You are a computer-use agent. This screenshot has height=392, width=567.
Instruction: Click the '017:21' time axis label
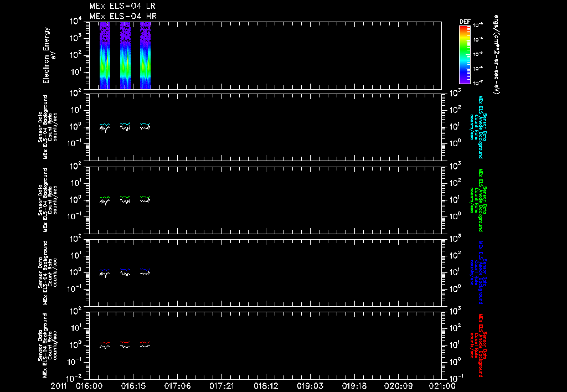pos(221,386)
